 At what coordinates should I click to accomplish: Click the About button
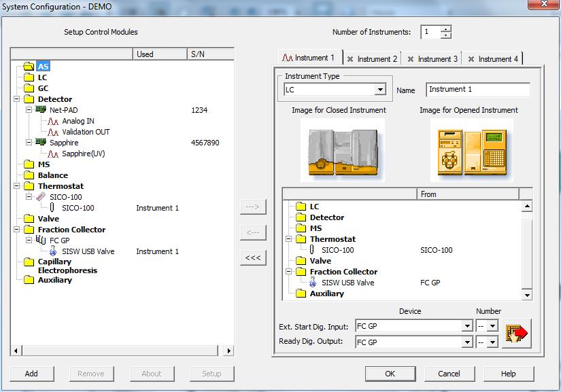[x=152, y=374]
